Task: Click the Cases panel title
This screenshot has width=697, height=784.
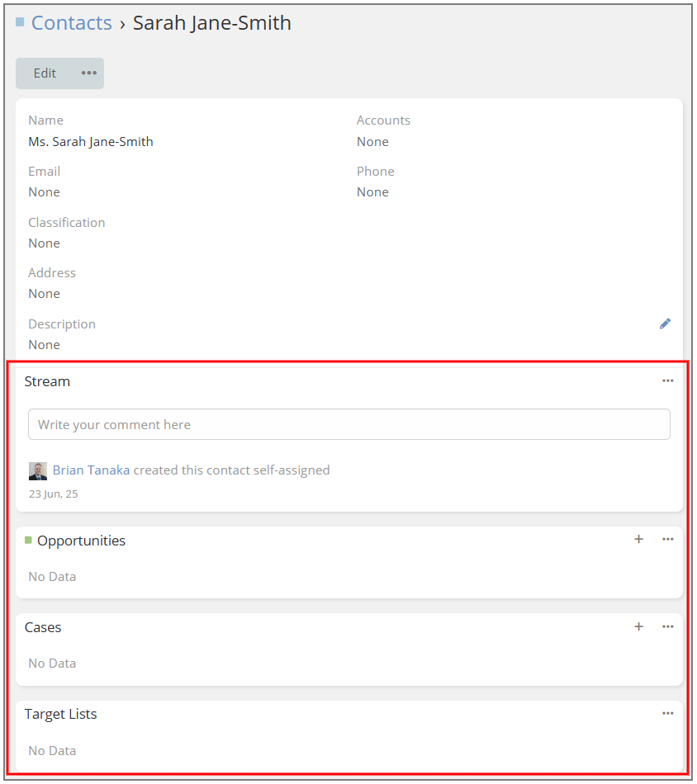Action: 43,627
